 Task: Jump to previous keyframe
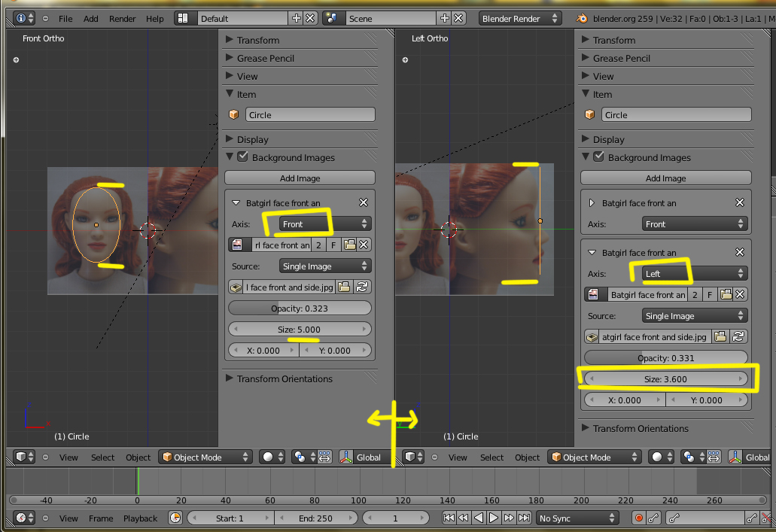(x=463, y=518)
